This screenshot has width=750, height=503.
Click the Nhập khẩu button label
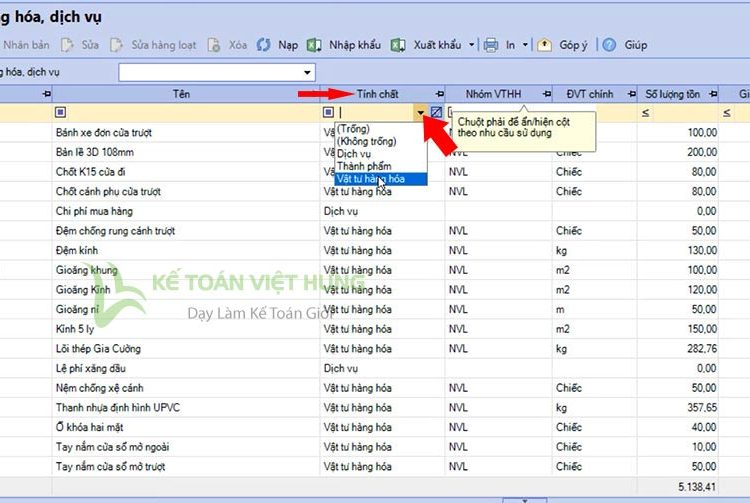355,45
